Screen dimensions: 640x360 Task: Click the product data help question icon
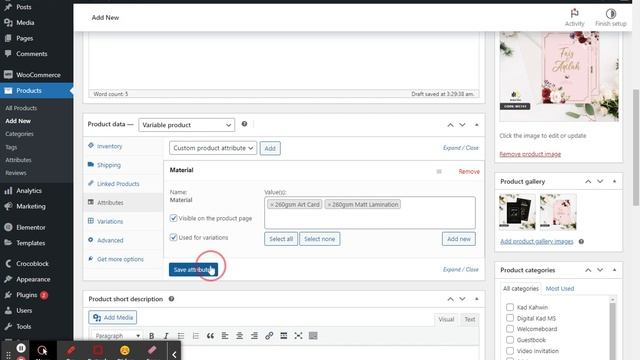tap(244, 124)
